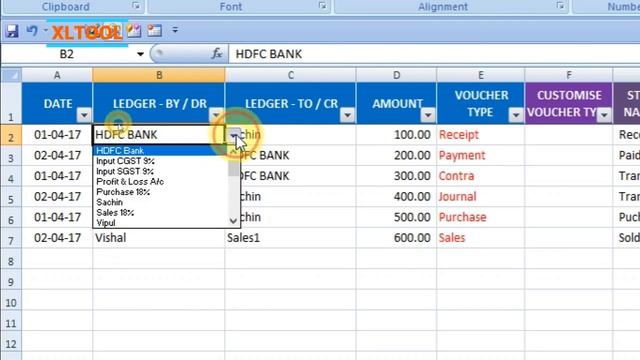Click the Contra voucher type cell
This screenshot has height=360, width=640.
481,176
